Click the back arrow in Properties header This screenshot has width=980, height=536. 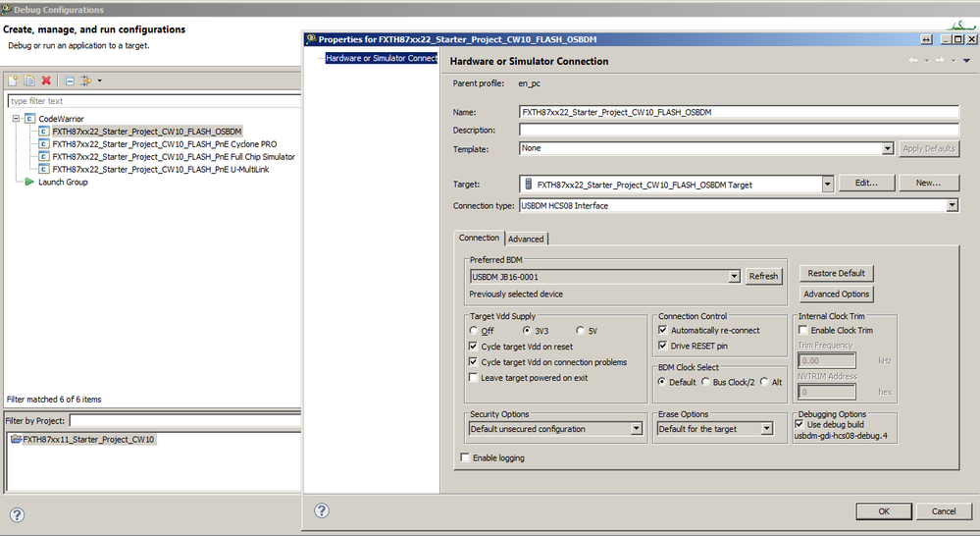coord(913,61)
